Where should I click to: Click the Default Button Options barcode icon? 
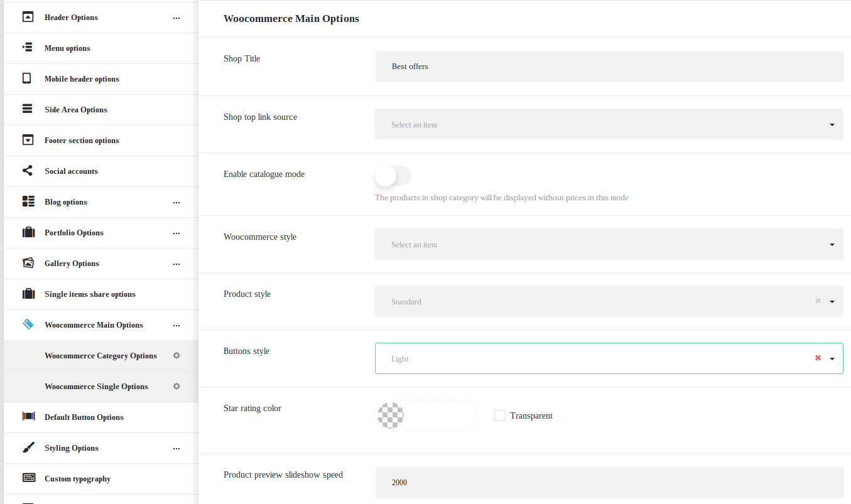pos(28,416)
